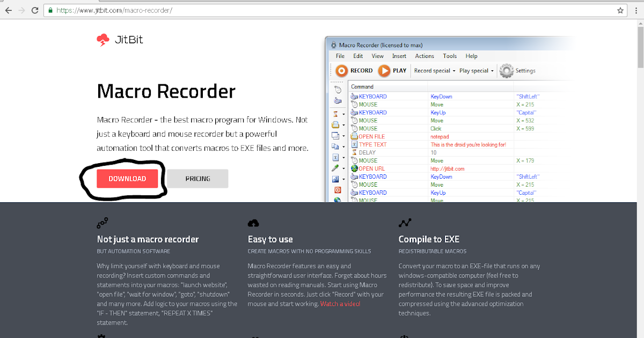Click the icon beside TYPE TEXT row
The width and height of the screenshot is (644, 338).
coord(354,144)
